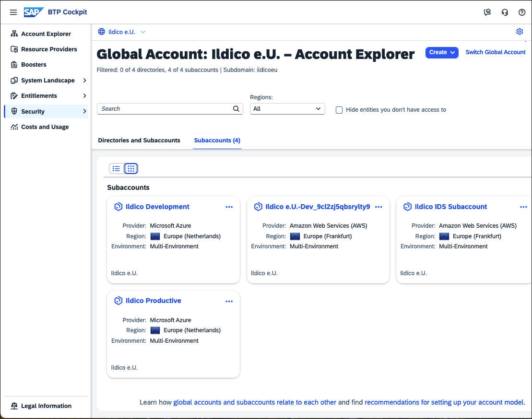
Task: Click Costs and Usage chart icon
Action: [14, 127]
